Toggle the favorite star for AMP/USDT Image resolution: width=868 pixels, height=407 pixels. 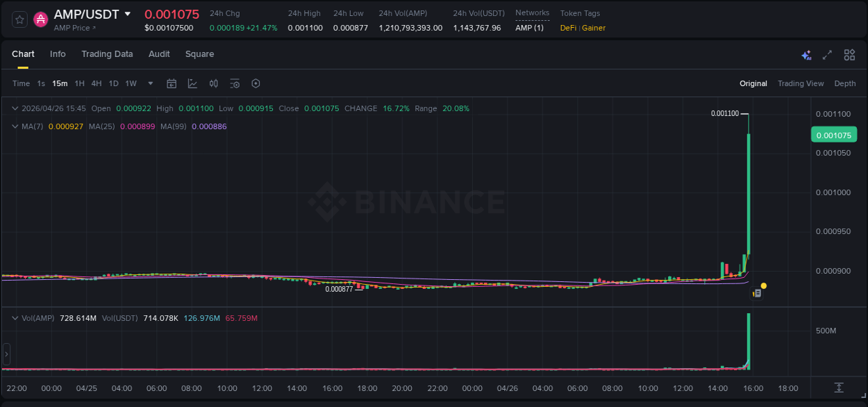click(19, 19)
